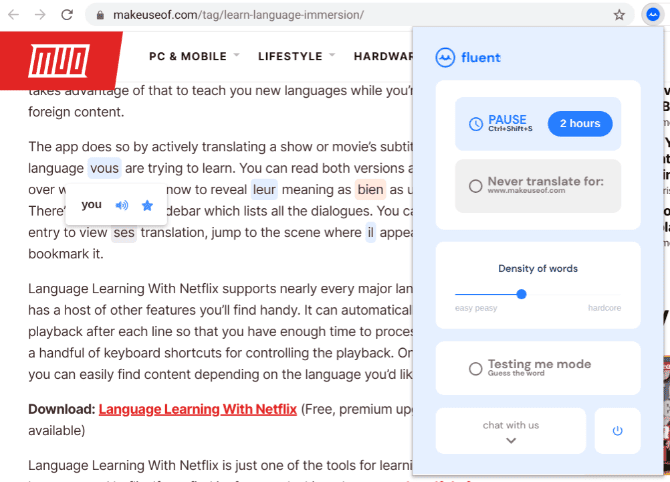Click translated word 'ses'
This screenshot has height=482, width=670.
point(124,232)
